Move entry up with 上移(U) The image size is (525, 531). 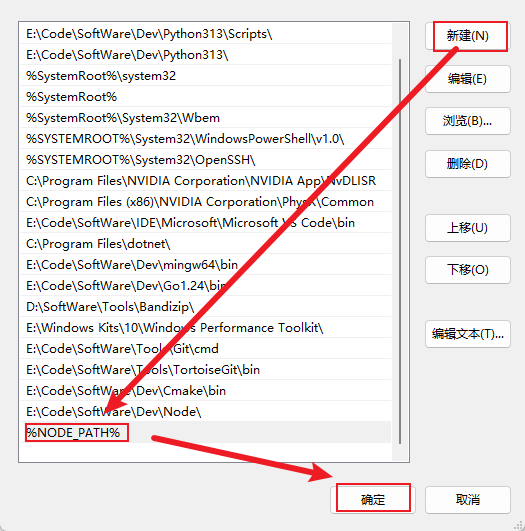coord(467,228)
